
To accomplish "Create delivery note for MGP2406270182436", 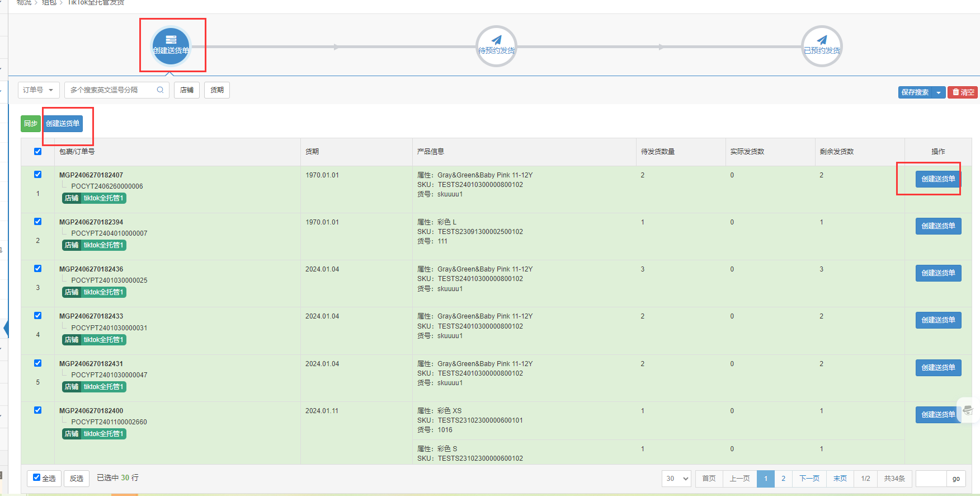I will 938,273.
